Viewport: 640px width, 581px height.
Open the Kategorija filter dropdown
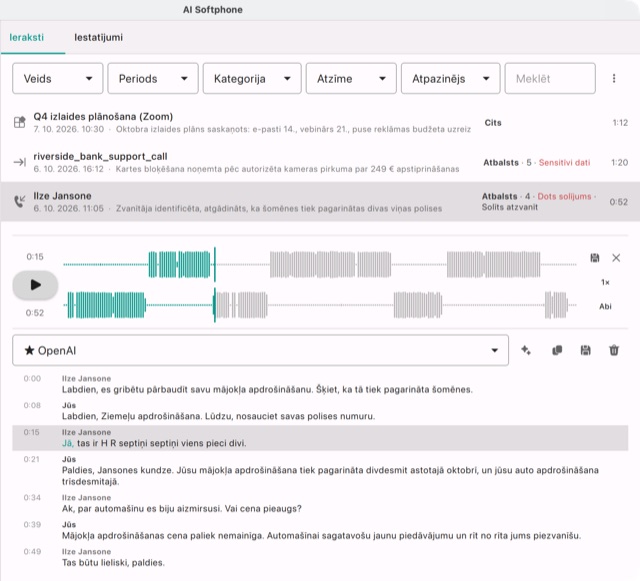point(252,78)
